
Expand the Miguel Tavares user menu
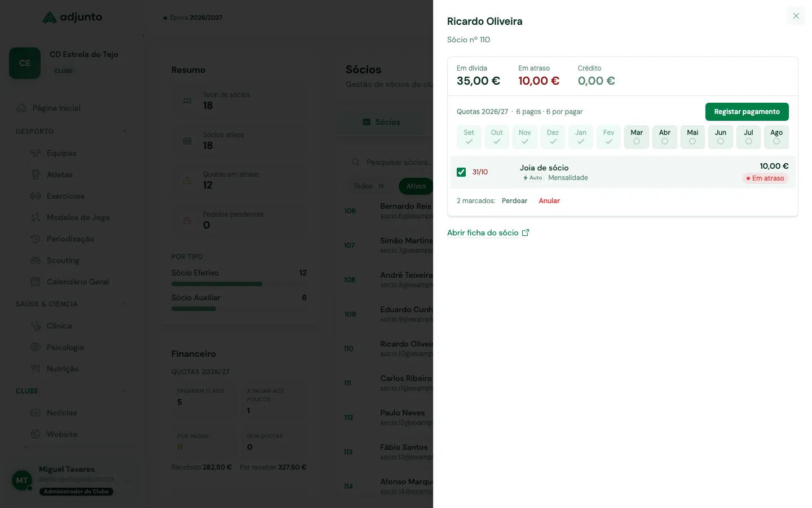coord(129,480)
